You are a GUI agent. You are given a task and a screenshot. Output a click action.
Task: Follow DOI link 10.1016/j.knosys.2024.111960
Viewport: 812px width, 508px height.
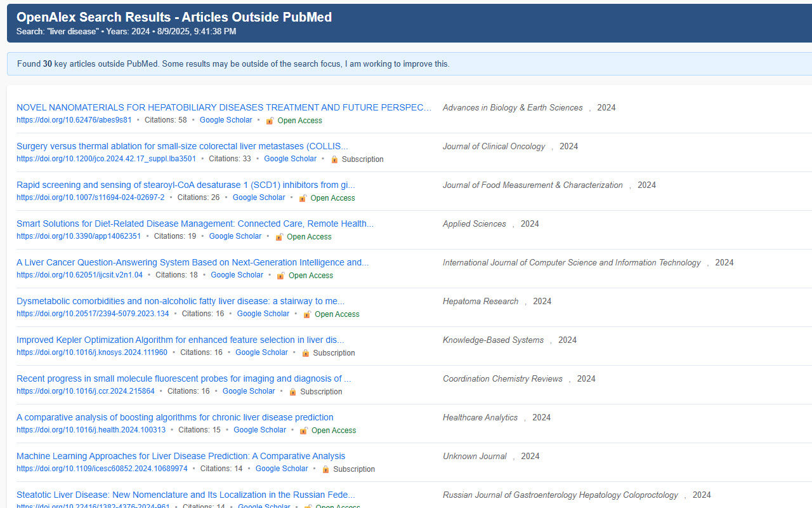coord(92,352)
